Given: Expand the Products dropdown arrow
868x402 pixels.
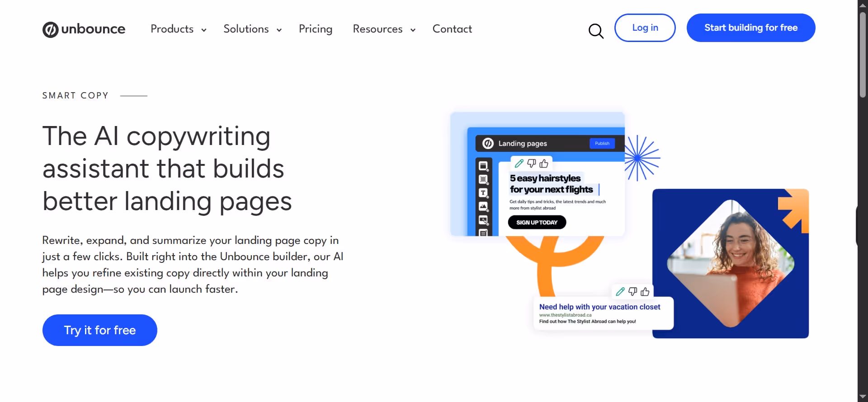Looking at the screenshot, I should (x=204, y=30).
